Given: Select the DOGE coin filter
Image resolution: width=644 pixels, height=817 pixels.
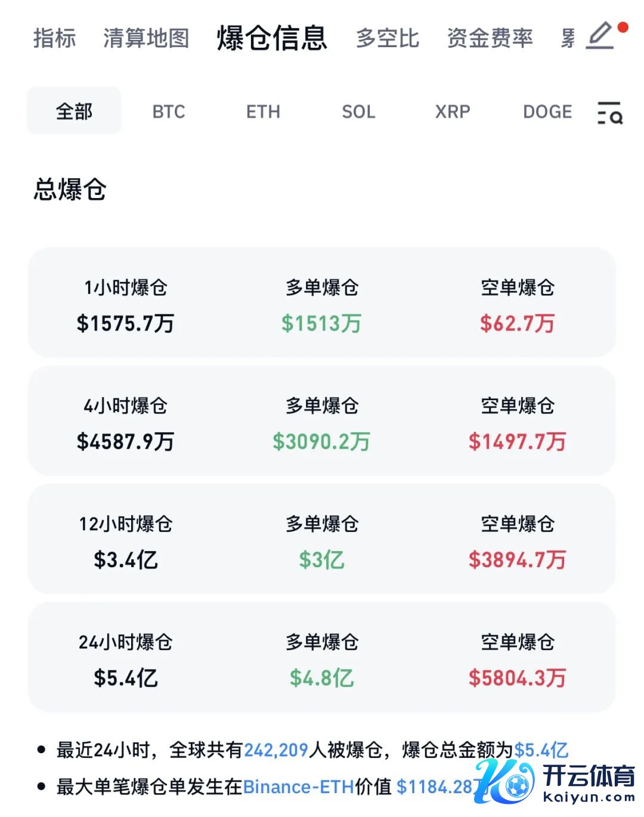Looking at the screenshot, I should (547, 112).
